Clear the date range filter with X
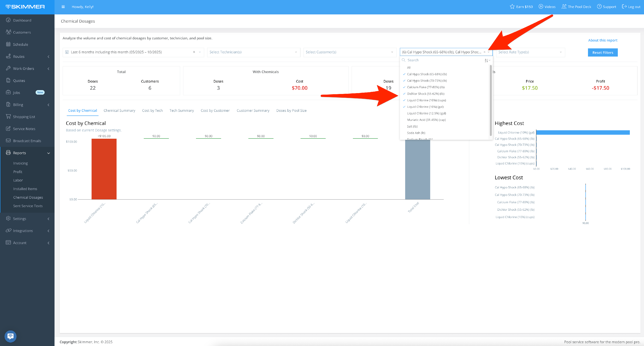Screen dimensions: 644x346 pos(194,52)
